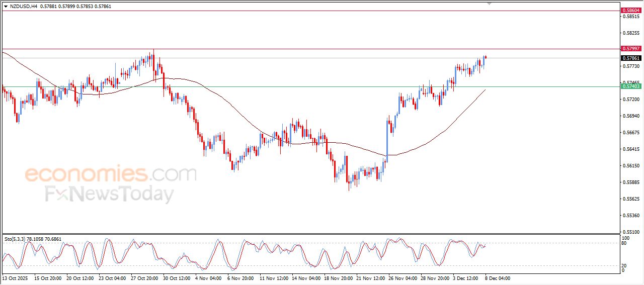
Task: Click the FxNewsToday watermark text
Action: [x=110, y=194]
